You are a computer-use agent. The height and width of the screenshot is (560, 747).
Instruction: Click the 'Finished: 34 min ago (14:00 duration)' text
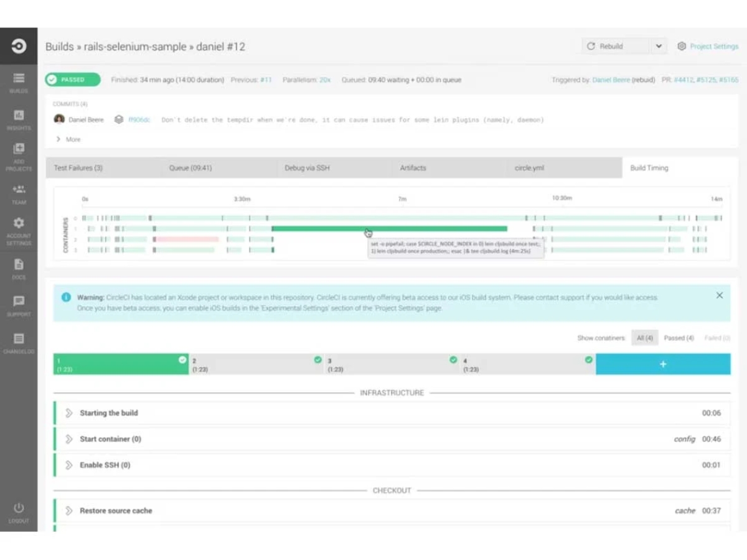167,80
